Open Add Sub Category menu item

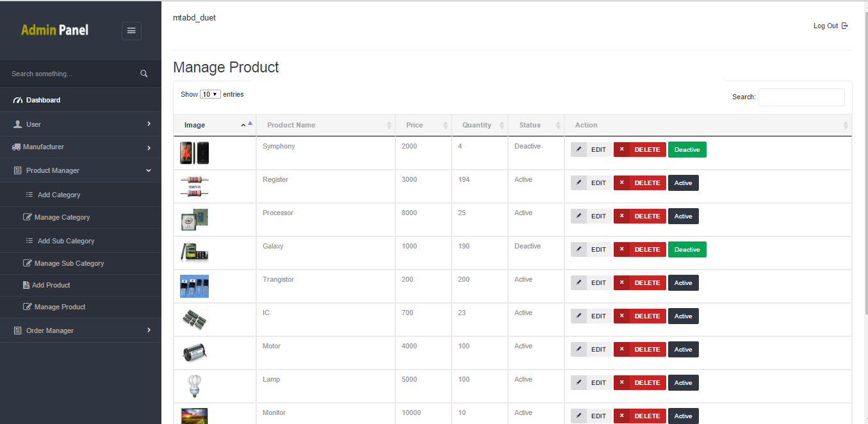[65, 241]
